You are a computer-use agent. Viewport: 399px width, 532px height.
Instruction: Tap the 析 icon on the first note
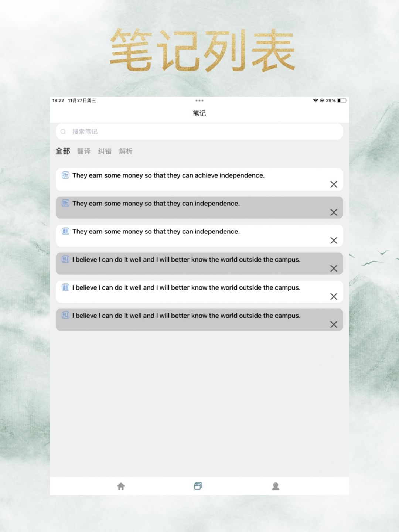pos(65,175)
